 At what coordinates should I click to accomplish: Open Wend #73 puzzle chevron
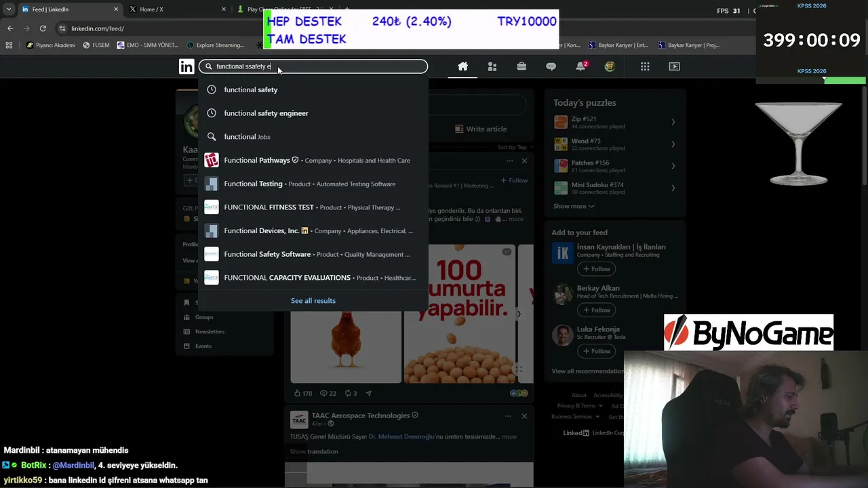[x=673, y=144]
